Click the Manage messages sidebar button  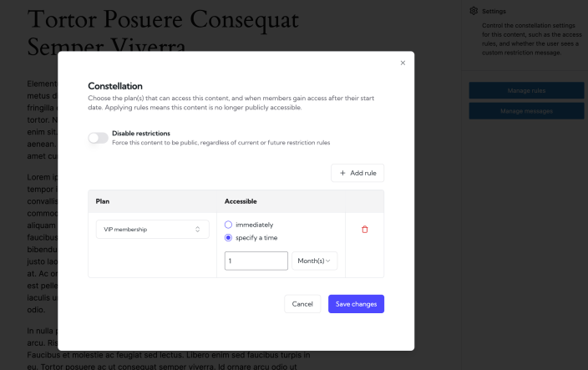pos(525,110)
